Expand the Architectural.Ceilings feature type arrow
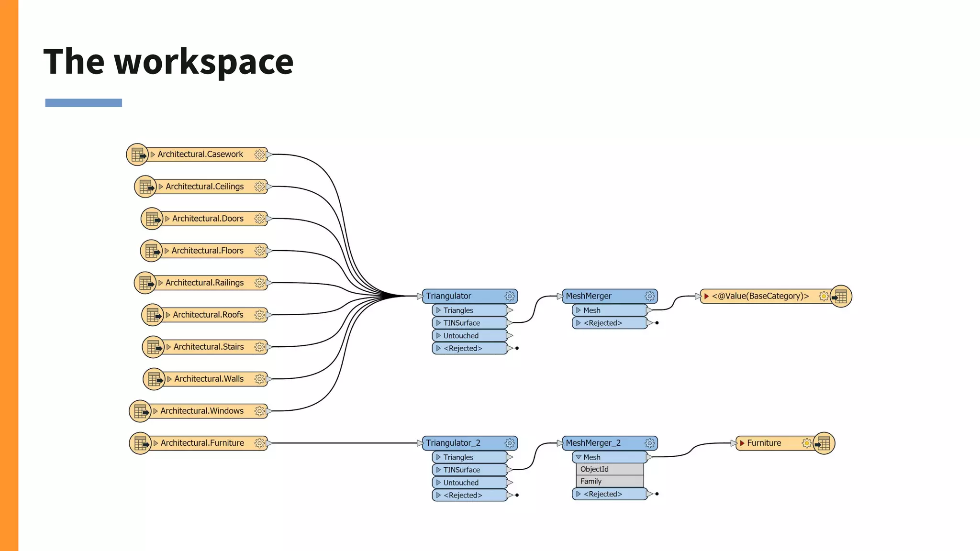 [161, 187]
